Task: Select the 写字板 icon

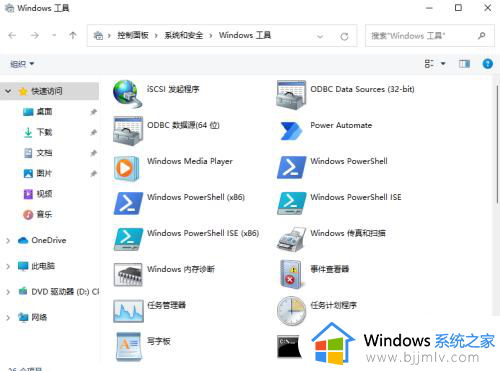Action: pos(129,347)
